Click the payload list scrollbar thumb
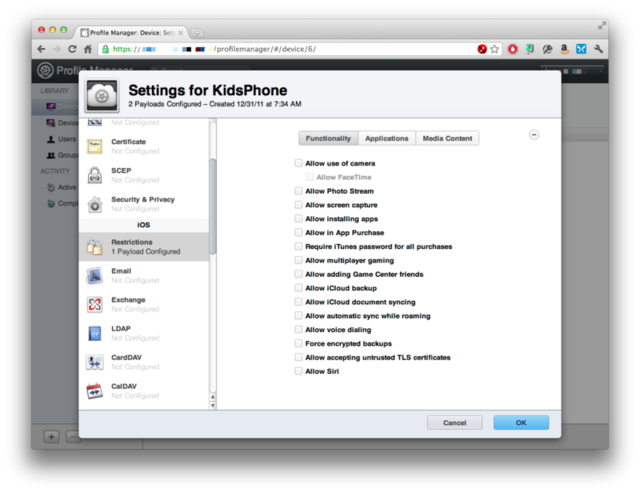The height and width of the screenshot is (493, 640). [x=213, y=206]
